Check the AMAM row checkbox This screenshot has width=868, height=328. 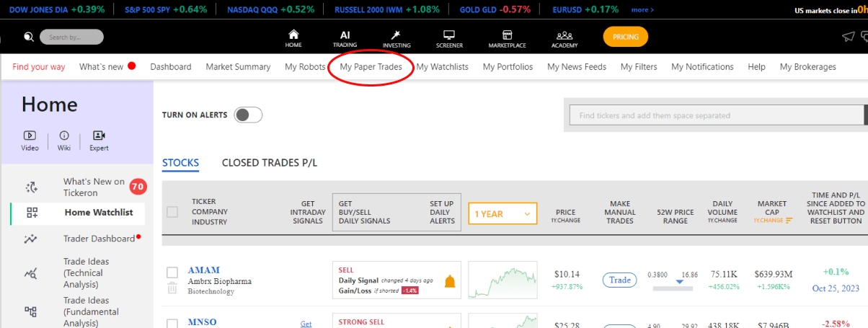point(172,272)
